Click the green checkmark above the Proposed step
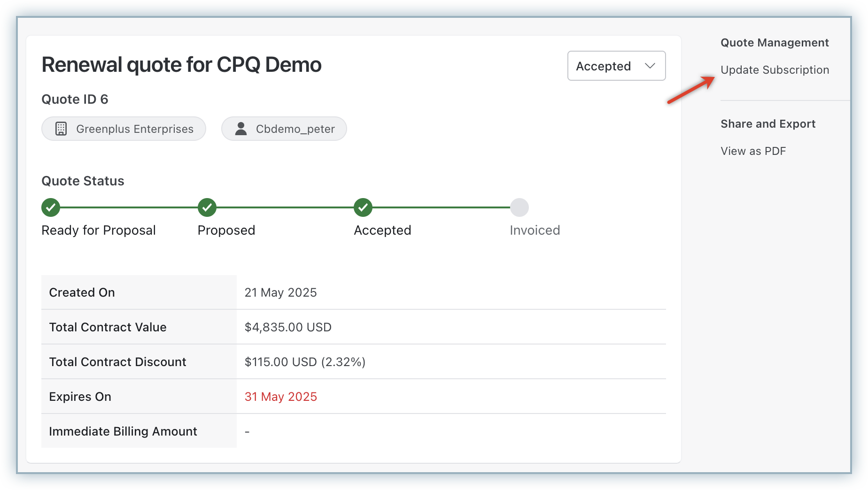This screenshot has width=868, height=490. (207, 207)
